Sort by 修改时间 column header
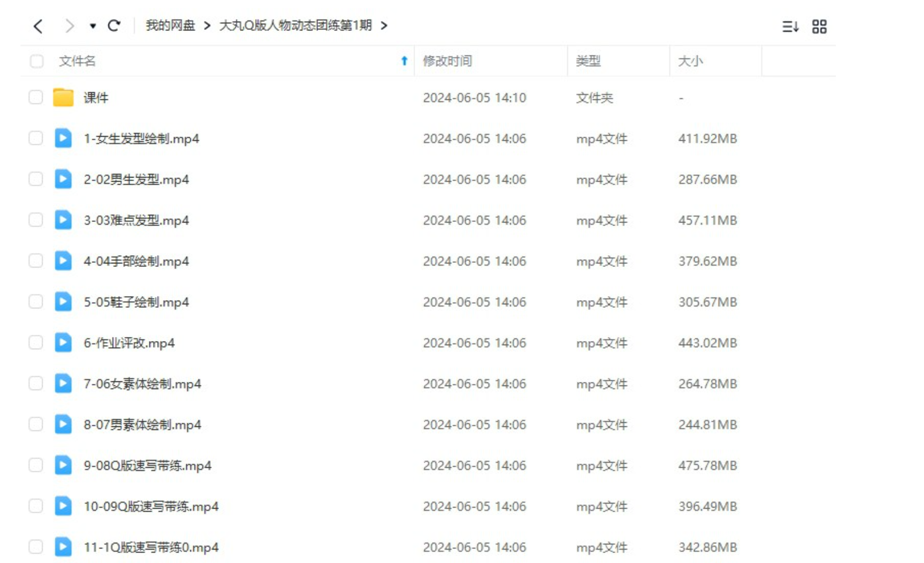The height and width of the screenshot is (563, 924). tap(448, 61)
